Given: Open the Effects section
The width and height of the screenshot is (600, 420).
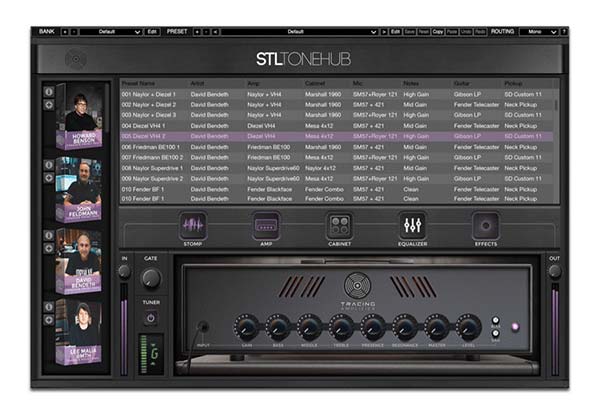Looking at the screenshot, I should [x=486, y=225].
